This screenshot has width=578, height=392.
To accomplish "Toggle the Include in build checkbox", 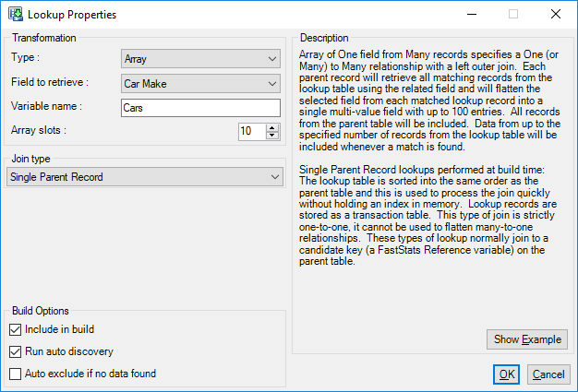I will (15, 329).
